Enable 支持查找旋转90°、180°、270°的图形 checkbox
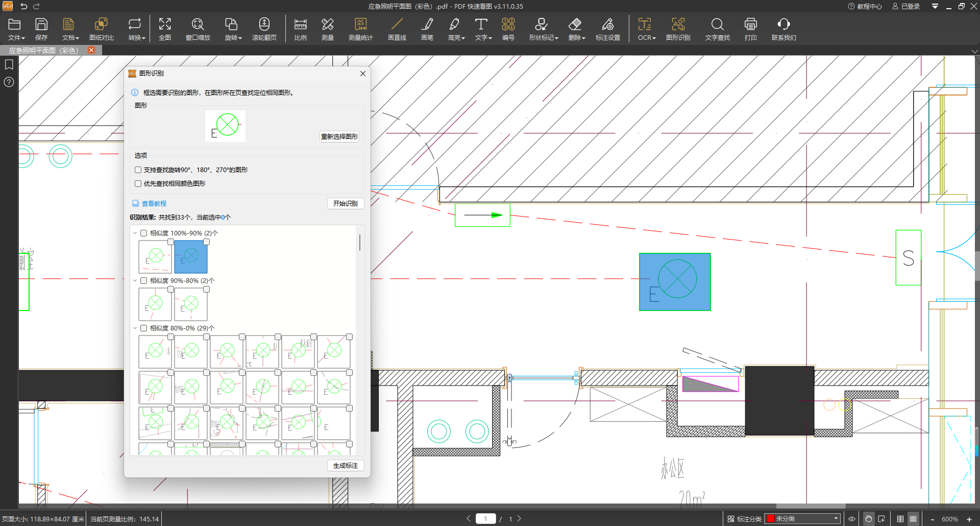Screen dimensions: 980x526 click(138, 170)
